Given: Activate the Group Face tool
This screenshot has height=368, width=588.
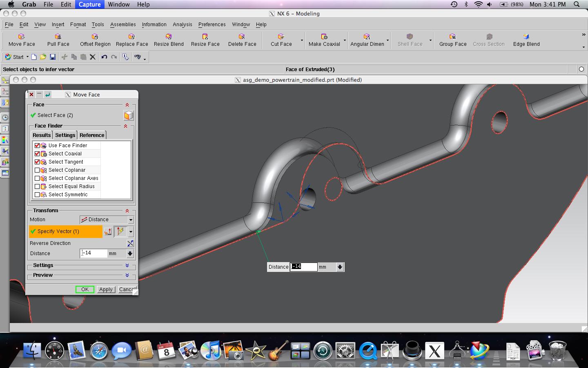Looking at the screenshot, I should pyautogui.click(x=453, y=40).
